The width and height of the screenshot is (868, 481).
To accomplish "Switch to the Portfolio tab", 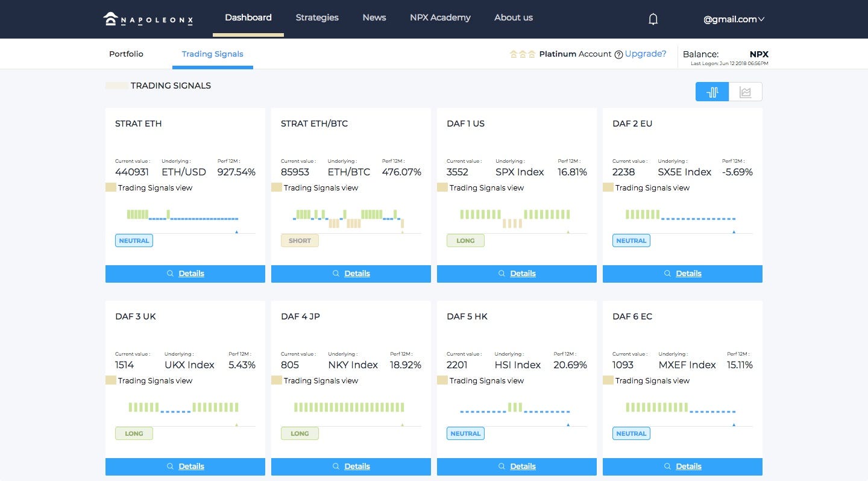I will pyautogui.click(x=126, y=54).
